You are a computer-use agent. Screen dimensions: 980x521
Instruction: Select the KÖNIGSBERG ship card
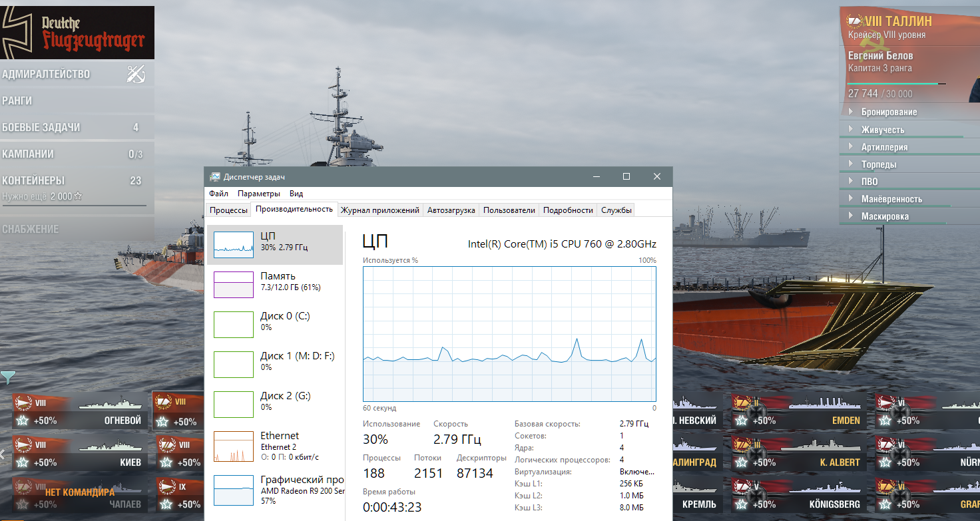coord(799,495)
